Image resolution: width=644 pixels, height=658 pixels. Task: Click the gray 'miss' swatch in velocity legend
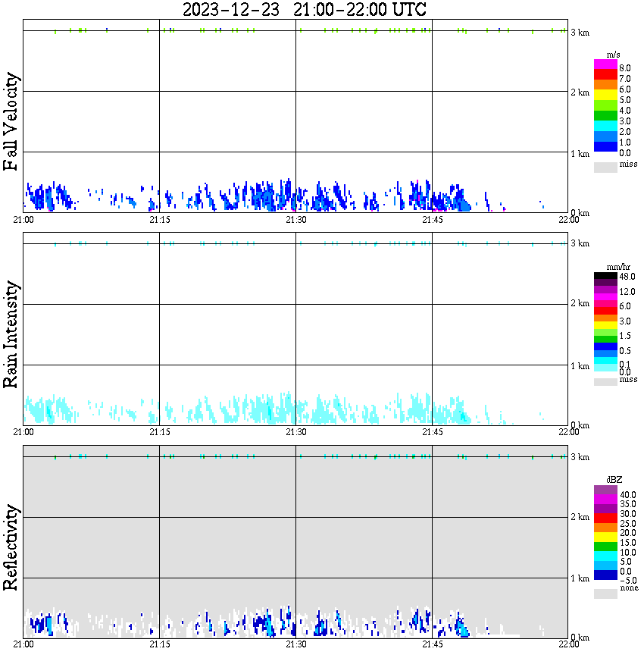point(605,167)
